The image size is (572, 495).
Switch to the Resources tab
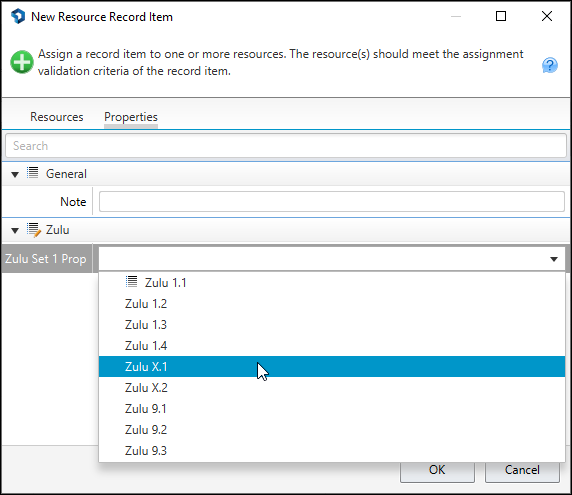coord(57,117)
